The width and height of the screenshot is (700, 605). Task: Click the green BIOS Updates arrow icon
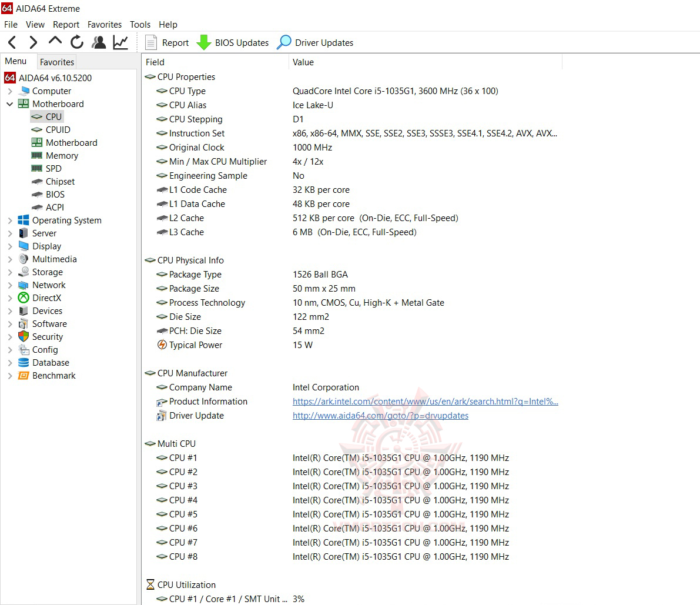point(204,42)
